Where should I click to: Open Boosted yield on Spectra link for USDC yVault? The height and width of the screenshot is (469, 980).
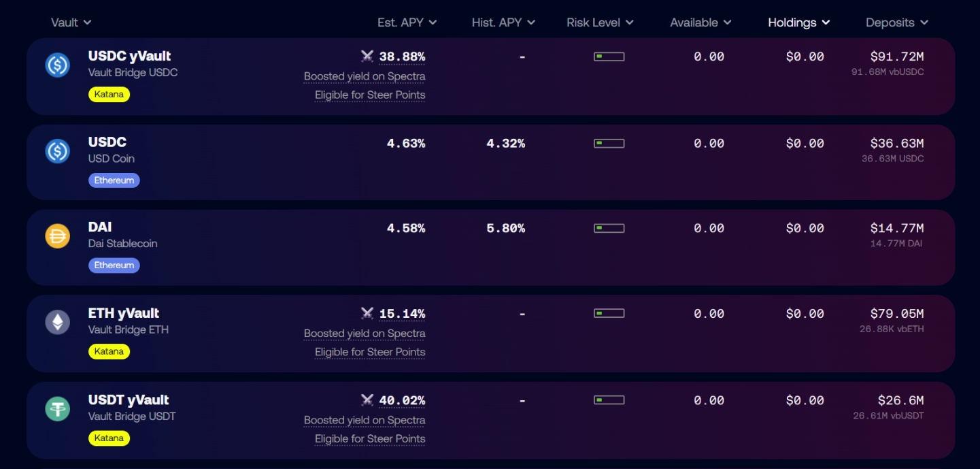click(365, 76)
